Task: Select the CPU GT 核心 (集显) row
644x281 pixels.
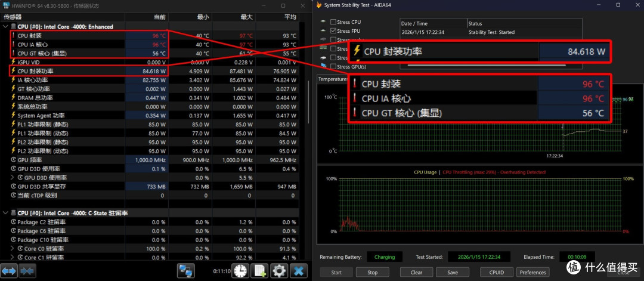Action: [150, 54]
